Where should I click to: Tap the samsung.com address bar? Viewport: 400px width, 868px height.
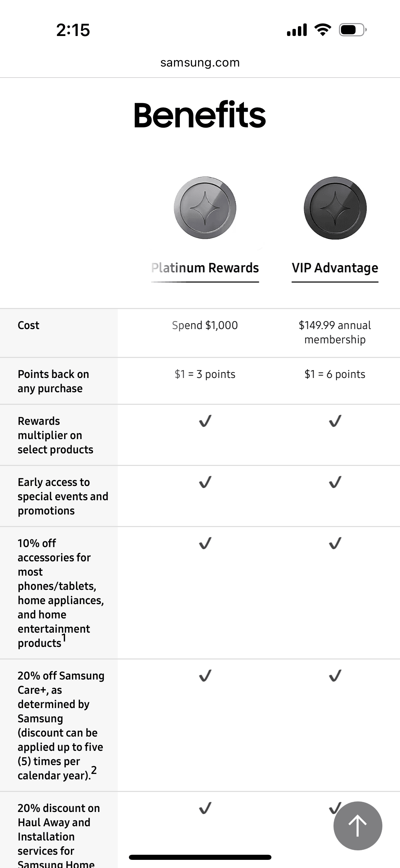pos(200,62)
